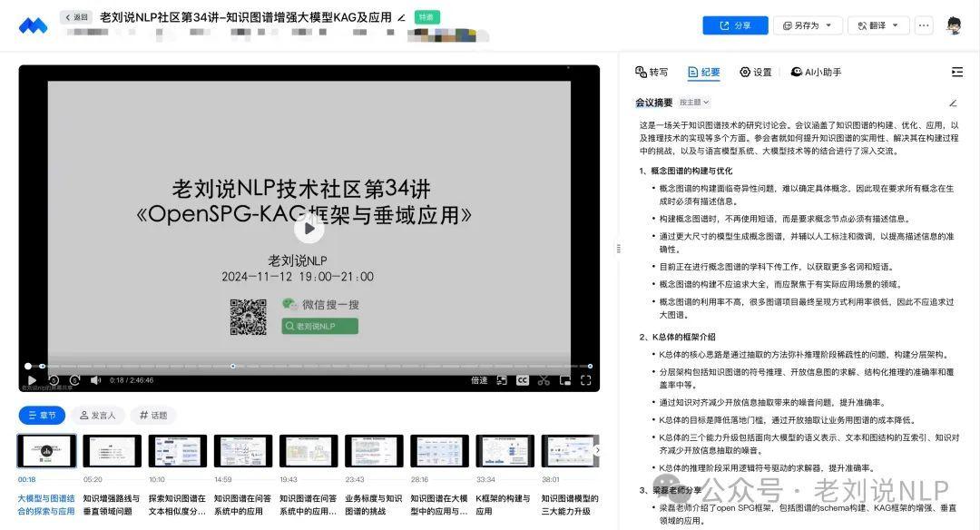Click 倍速 to change playback speed
Viewport: 980px width, 530px height.
click(x=479, y=380)
